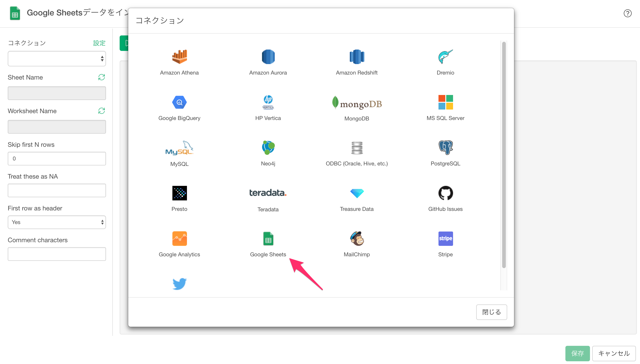
Task: Choose the Presto connection icon
Action: (179, 193)
